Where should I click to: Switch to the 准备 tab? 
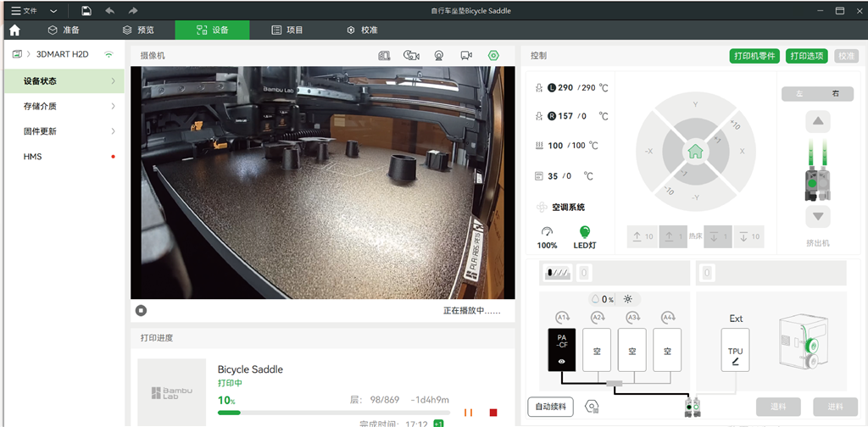(x=64, y=30)
